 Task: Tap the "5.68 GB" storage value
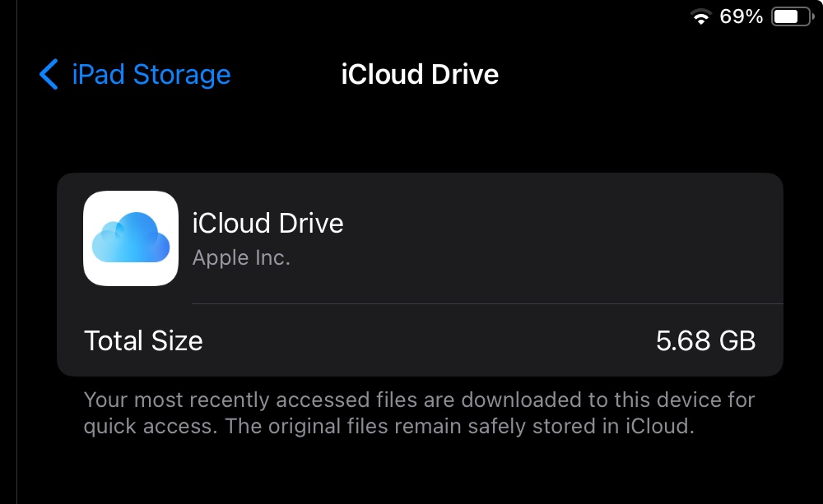pos(704,340)
